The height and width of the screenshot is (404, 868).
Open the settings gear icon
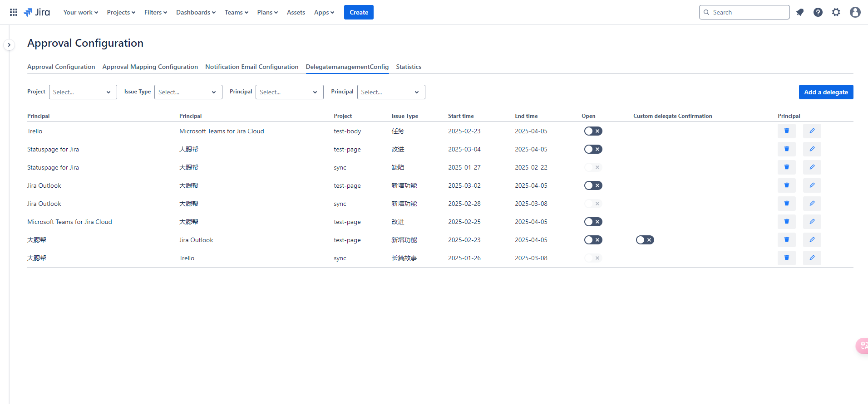[836, 12]
